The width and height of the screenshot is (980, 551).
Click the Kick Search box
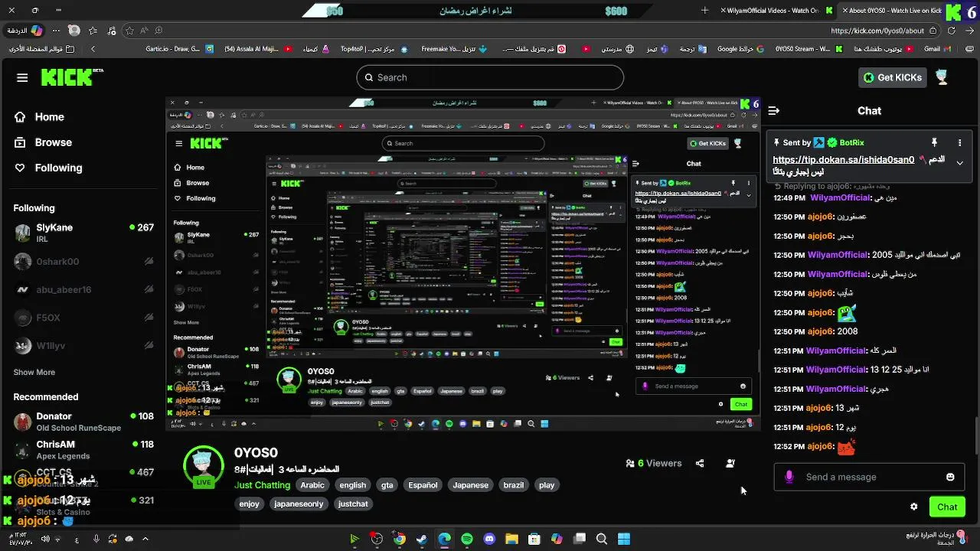pos(490,77)
